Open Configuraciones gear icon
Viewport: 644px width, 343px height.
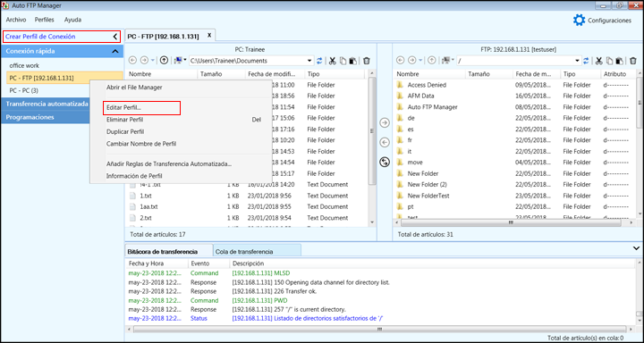579,21
